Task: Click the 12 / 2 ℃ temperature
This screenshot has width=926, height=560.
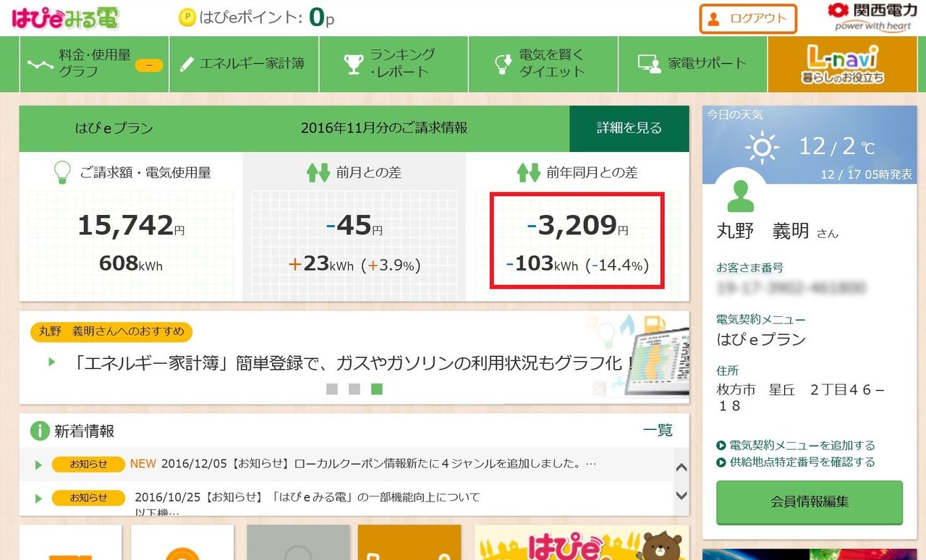Action: pyautogui.click(x=836, y=148)
